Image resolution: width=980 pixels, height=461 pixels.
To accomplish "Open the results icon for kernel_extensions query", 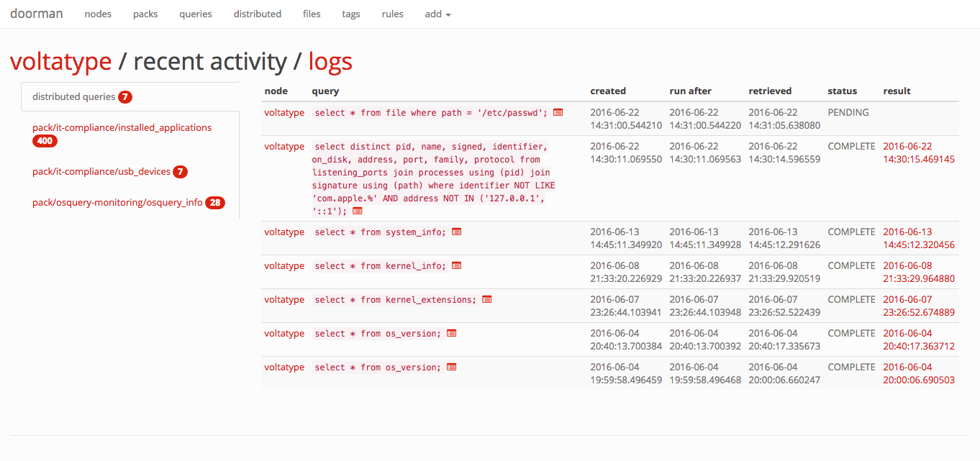I will coord(486,299).
